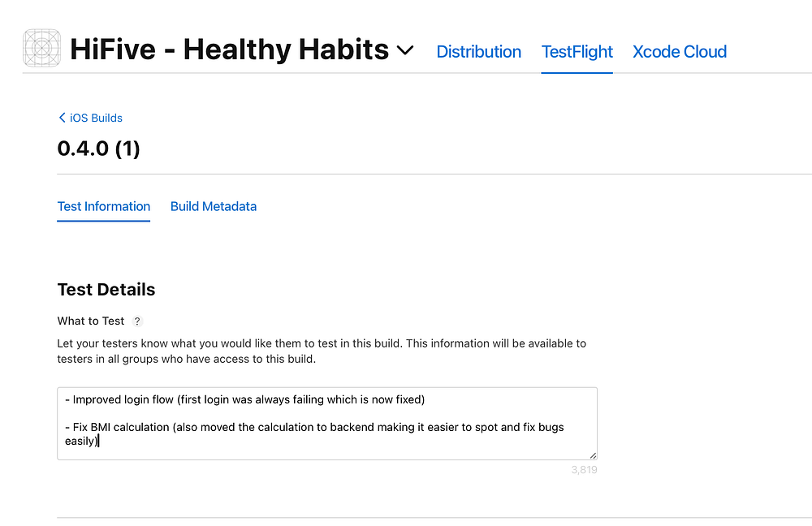Select the Test Information sub-tab
The width and height of the screenshot is (812, 526).
(x=103, y=206)
